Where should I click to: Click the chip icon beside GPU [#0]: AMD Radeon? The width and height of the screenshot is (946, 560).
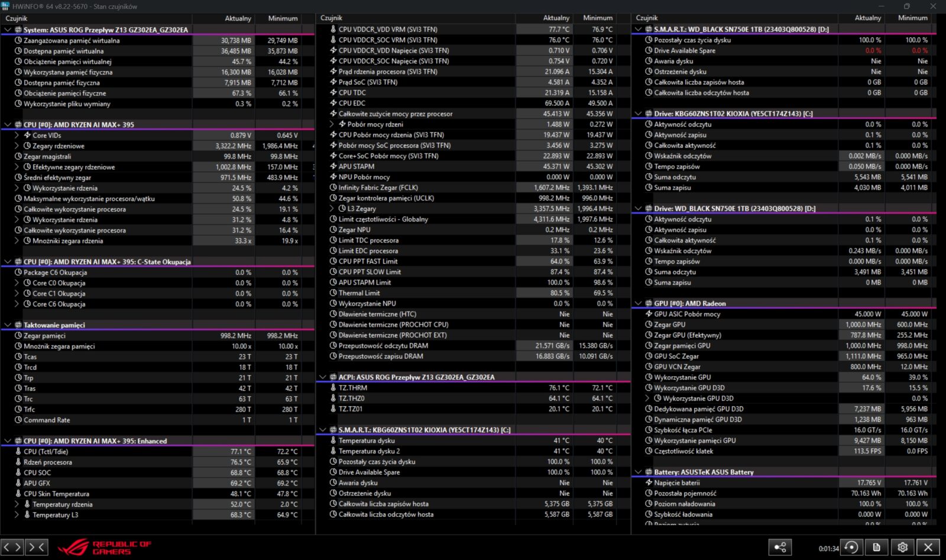point(649,303)
